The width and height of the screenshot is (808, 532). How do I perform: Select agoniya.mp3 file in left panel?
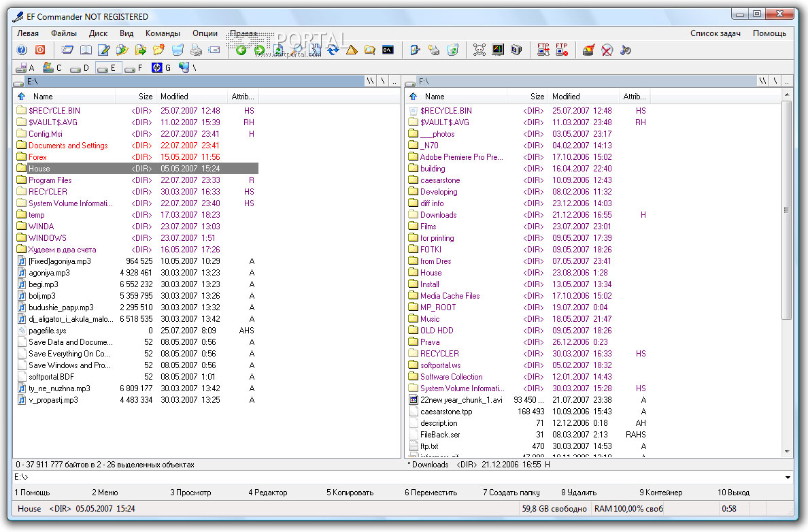pos(49,273)
